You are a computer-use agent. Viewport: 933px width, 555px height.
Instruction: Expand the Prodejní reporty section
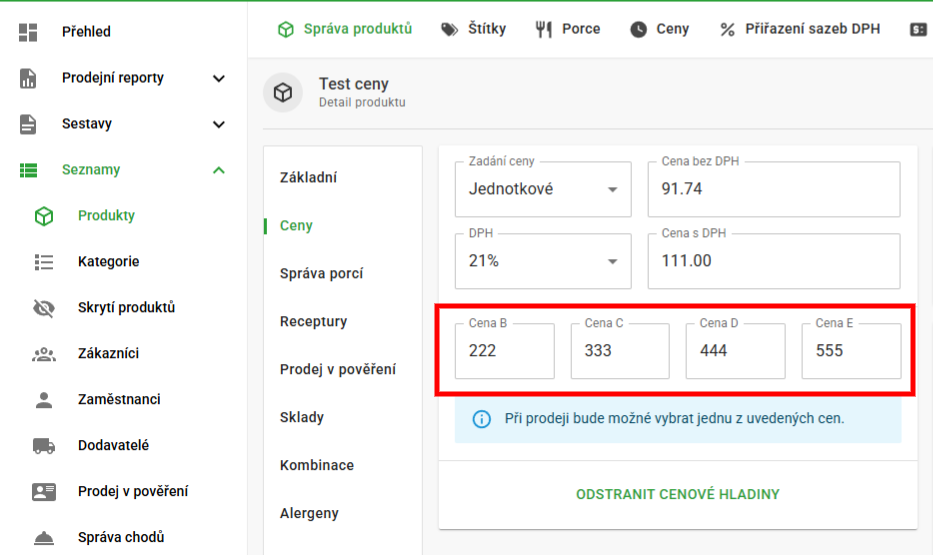click(x=219, y=78)
